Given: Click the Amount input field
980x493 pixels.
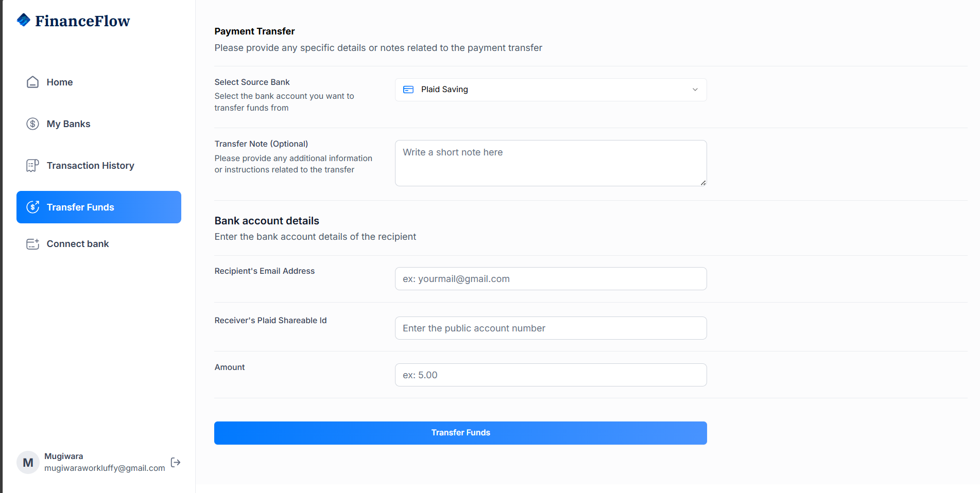Looking at the screenshot, I should (x=551, y=375).
